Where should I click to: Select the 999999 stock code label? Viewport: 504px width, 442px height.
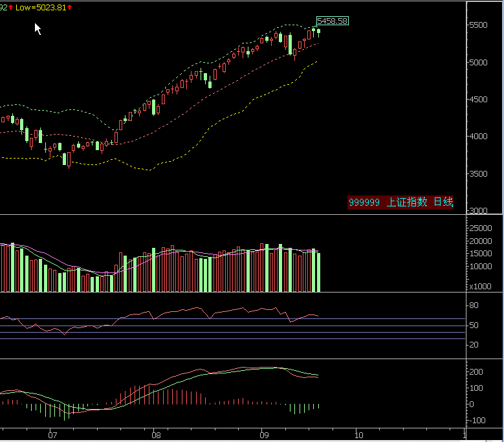point(364,202)
